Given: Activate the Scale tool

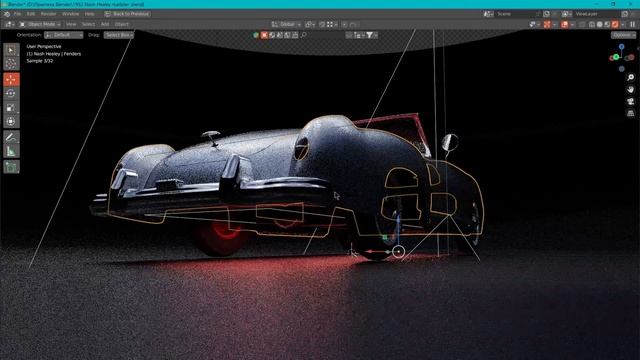Looking at the screenshot, I should 11,107.
